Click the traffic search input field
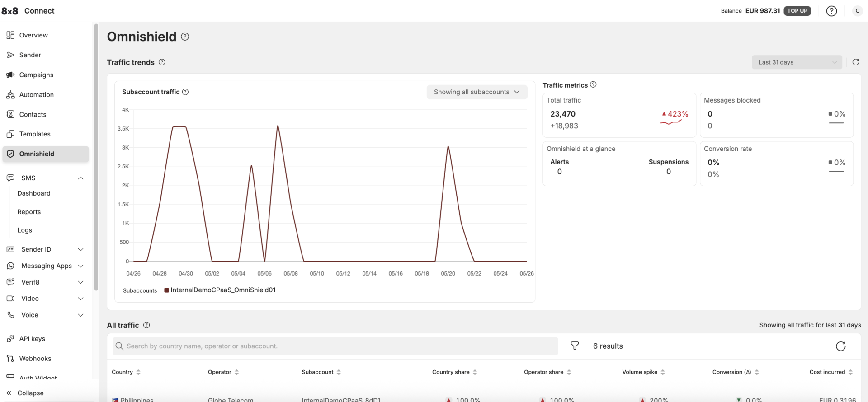868x402 pixels. pos(335,346)
